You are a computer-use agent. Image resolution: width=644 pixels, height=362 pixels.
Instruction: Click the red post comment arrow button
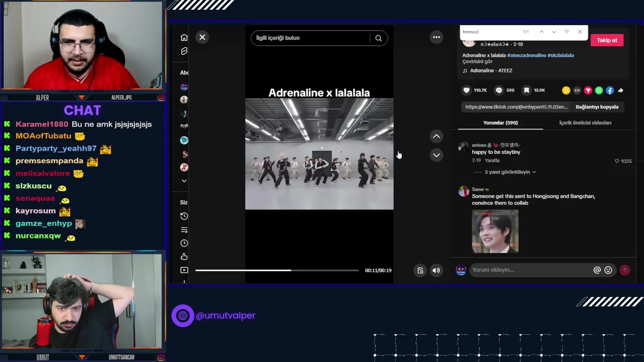pos(624,270)
